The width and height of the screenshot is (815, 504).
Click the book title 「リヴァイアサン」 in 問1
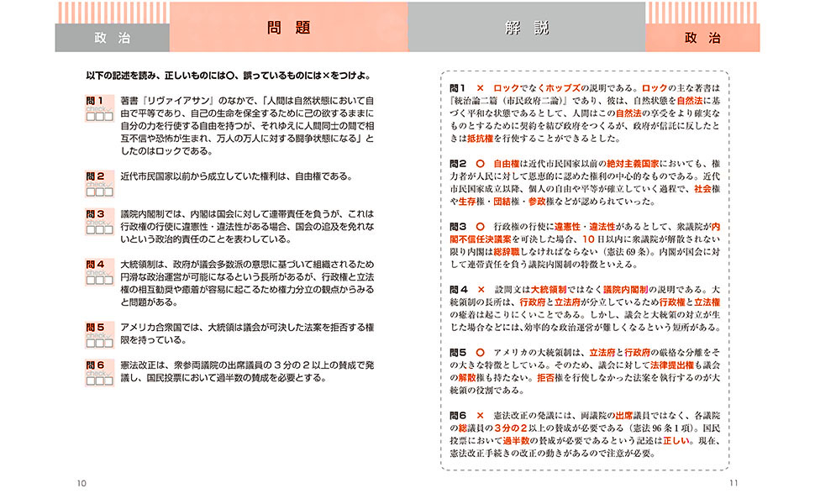(178, 101)
